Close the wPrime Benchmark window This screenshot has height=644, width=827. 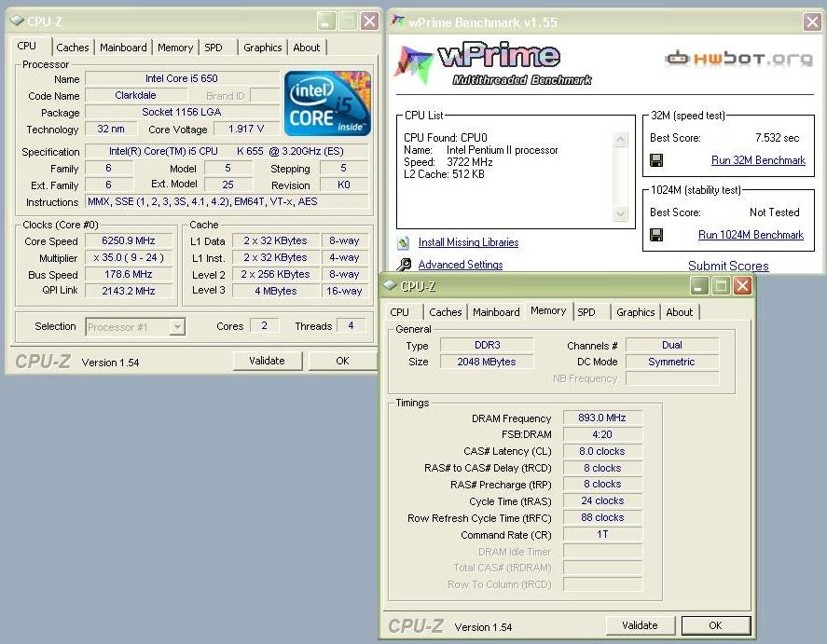812,21
